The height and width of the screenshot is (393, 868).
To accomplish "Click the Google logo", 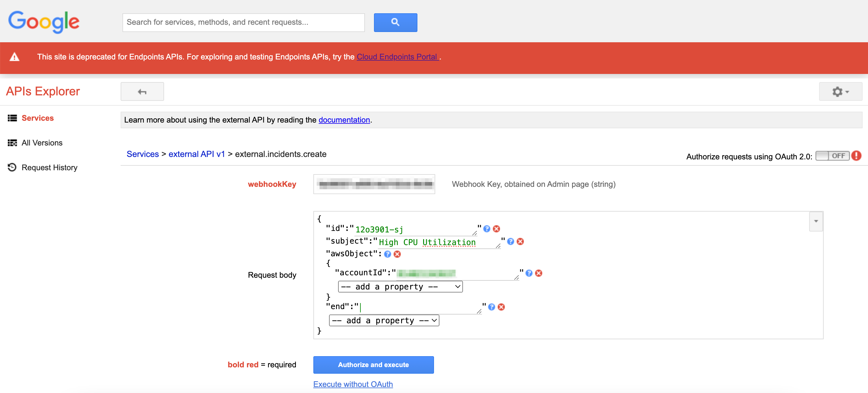I will (43, 22).
